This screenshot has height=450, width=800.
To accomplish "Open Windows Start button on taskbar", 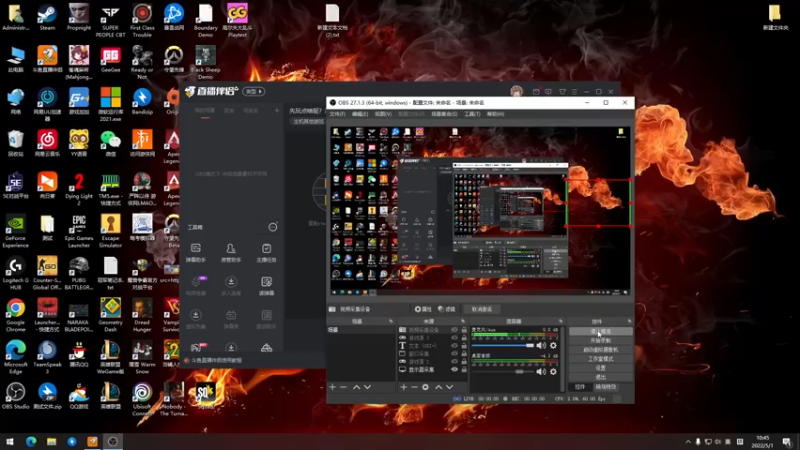I will click(x=10, y=441).
